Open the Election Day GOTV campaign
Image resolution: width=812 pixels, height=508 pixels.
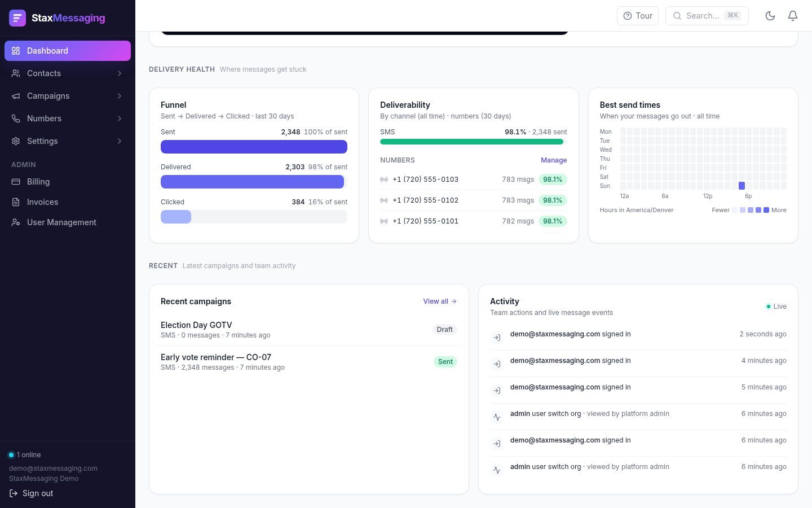pyautogui.click(x=309, y=330)
